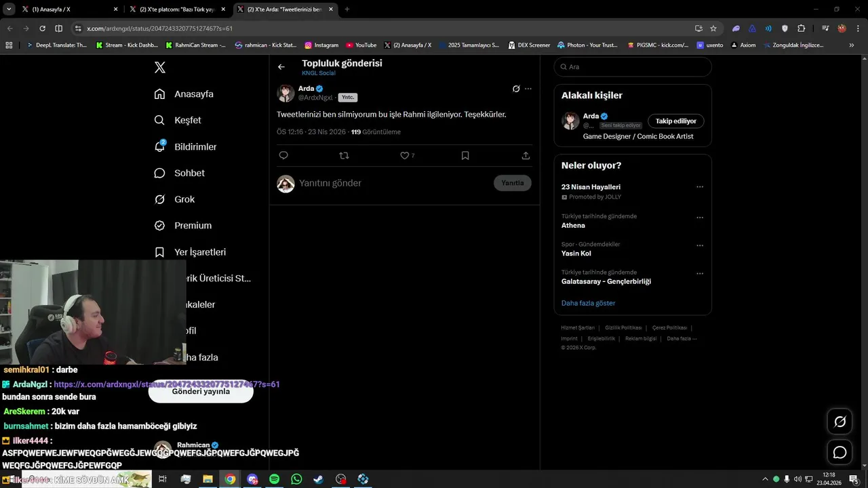Open Keşfet in the left sidebar
The image size is (868, 488).
coord(178,120)
